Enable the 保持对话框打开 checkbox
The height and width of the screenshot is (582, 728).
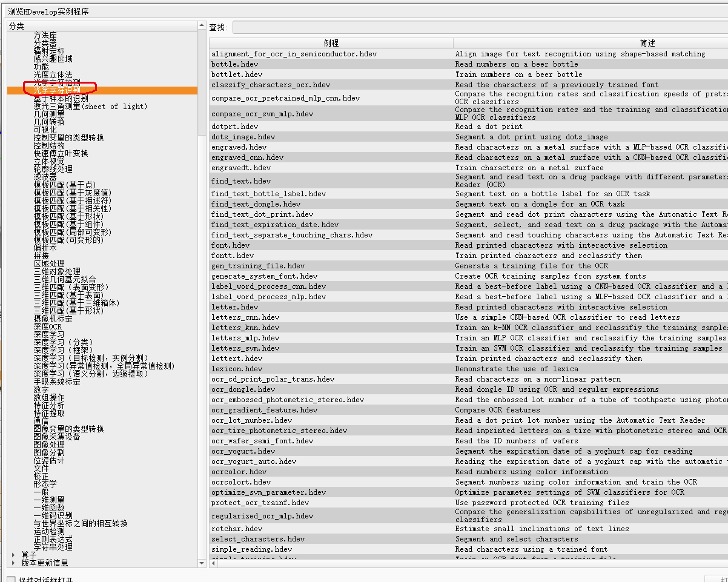click(11, 580)
